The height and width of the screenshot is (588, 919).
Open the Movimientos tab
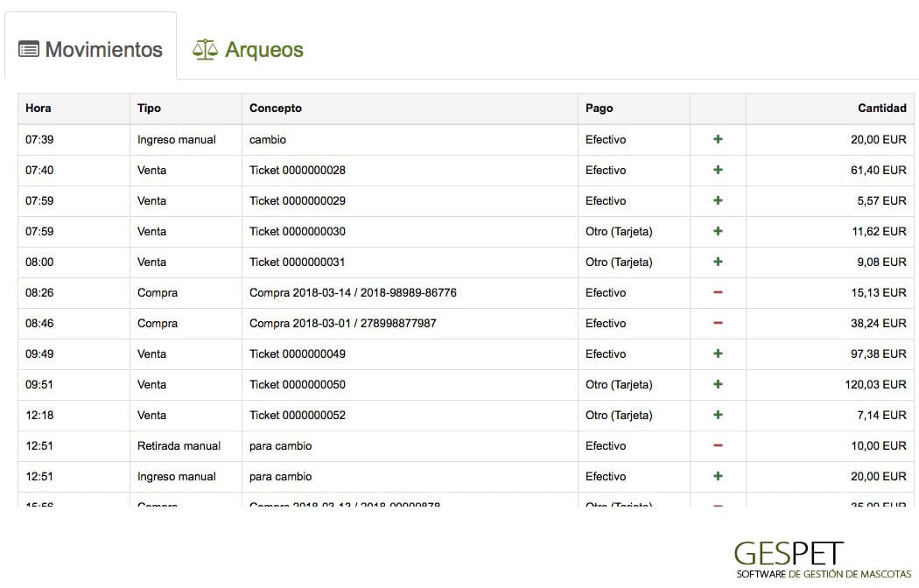[x=90, y=49]
